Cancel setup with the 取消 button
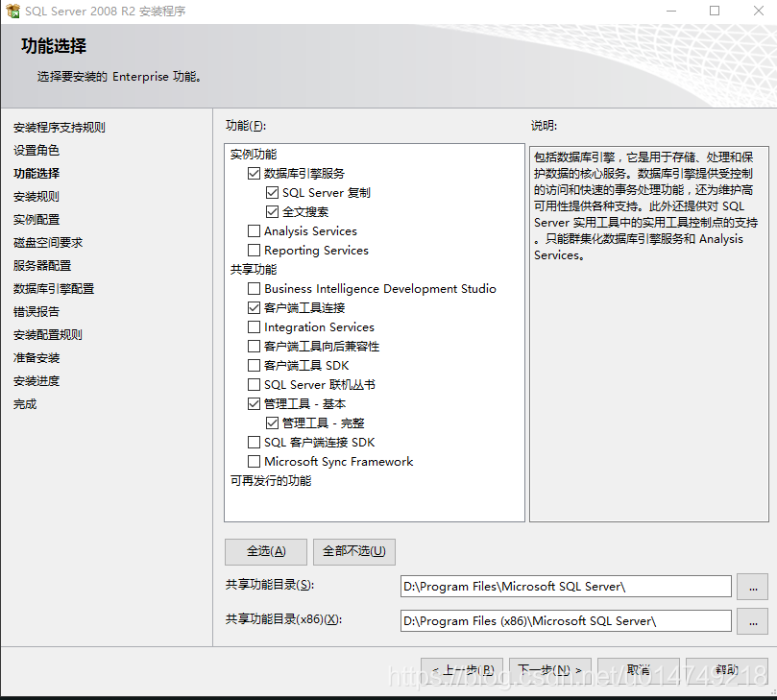This screenshot has height=700, width=777. [639, 670]
